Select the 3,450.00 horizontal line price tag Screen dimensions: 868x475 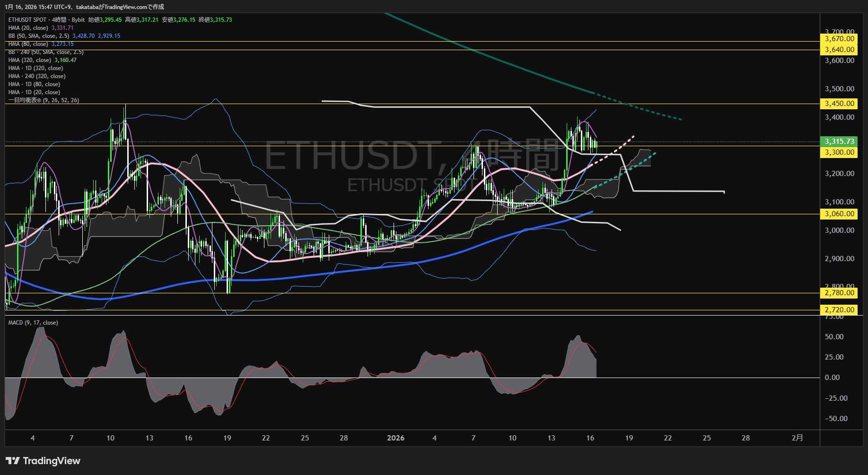point(839,104)
